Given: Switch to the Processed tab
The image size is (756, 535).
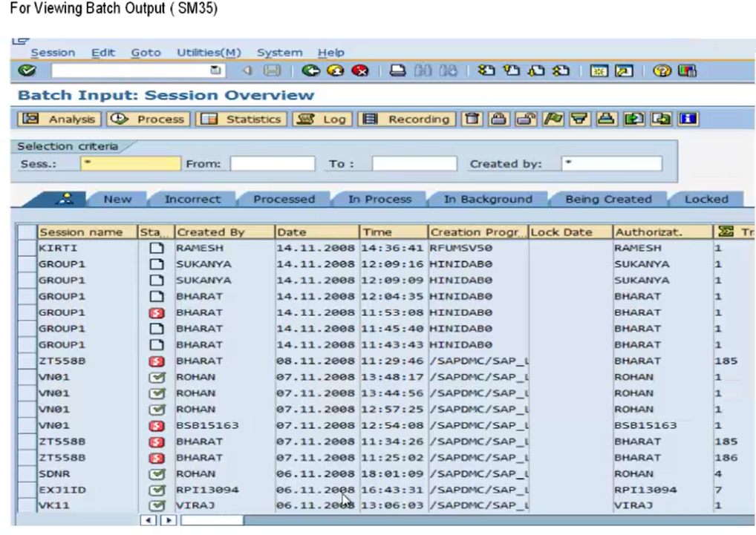Looking at the screenshot, I should coord(284,200).
